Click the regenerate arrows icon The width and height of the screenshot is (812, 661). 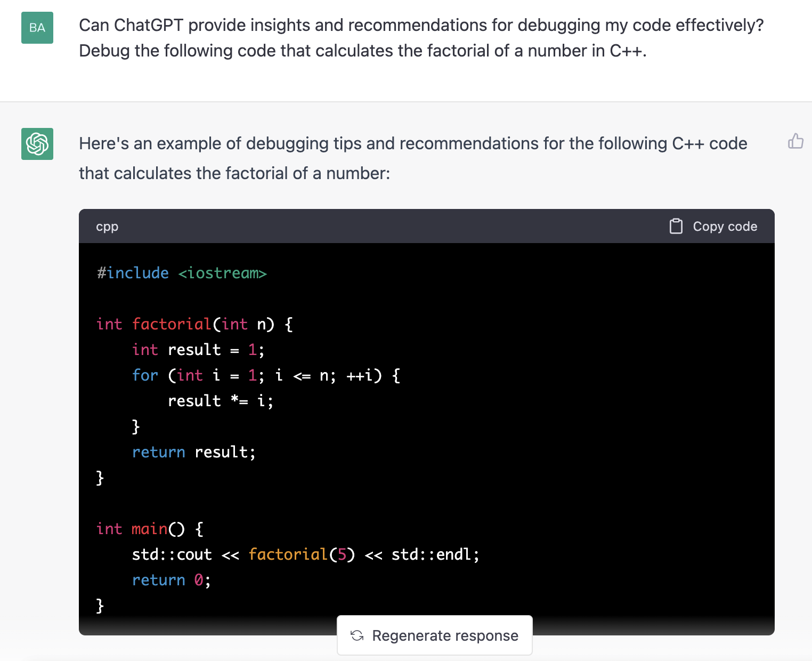point(357,635)
